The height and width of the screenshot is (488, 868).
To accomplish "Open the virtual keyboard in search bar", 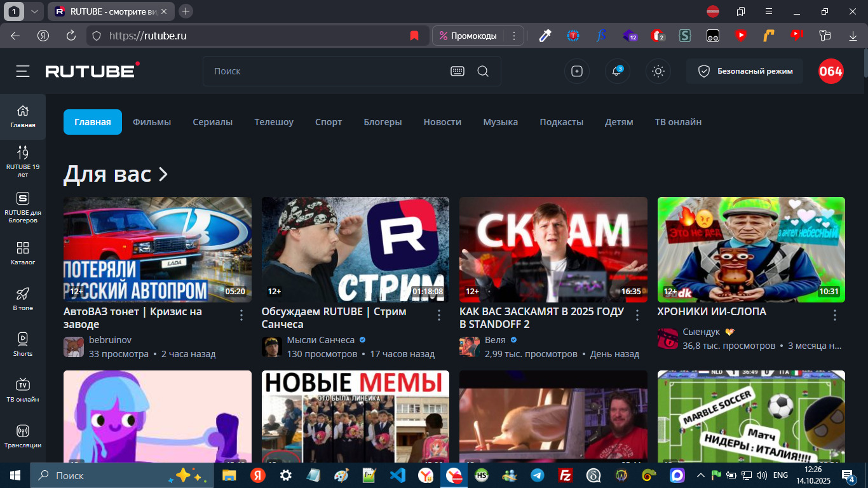I will point(458,71).
